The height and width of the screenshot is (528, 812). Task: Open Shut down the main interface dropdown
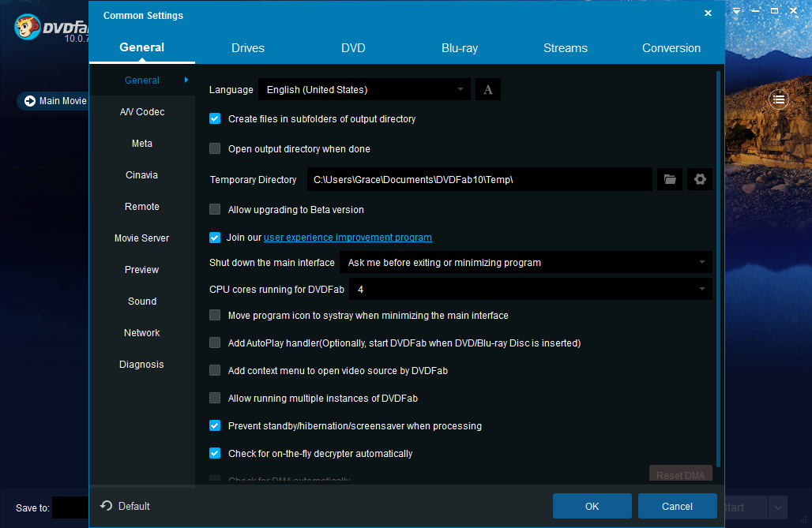[525, 263]
